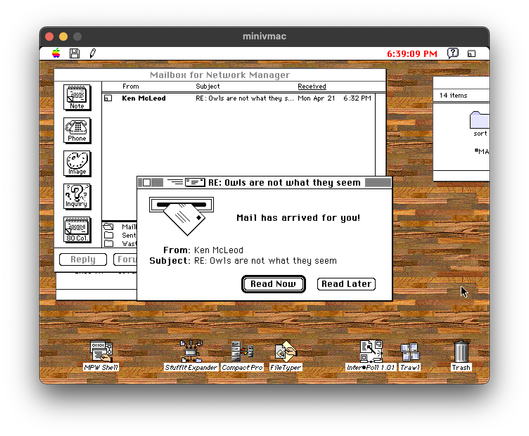Screen dimensions: 529x436
Task: Create a new Note message
Action: (77, 98)
